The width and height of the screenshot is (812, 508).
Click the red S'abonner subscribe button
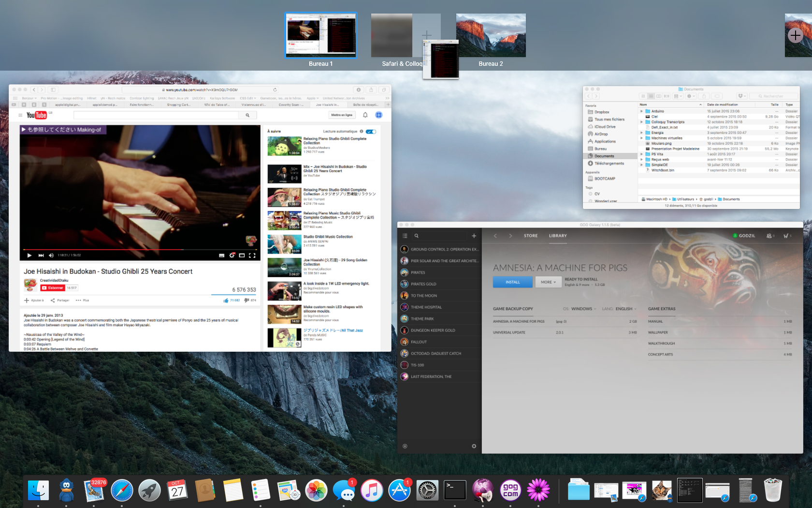click(53, 288)
